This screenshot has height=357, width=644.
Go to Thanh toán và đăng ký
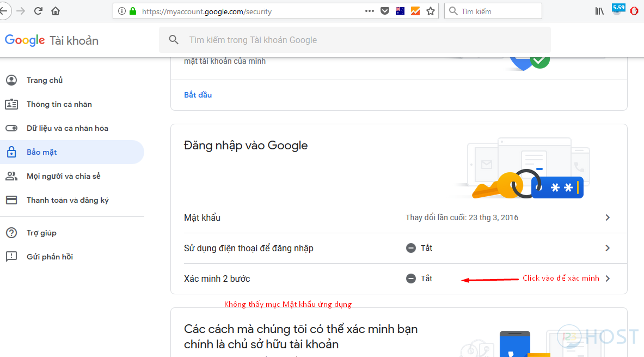68,200
